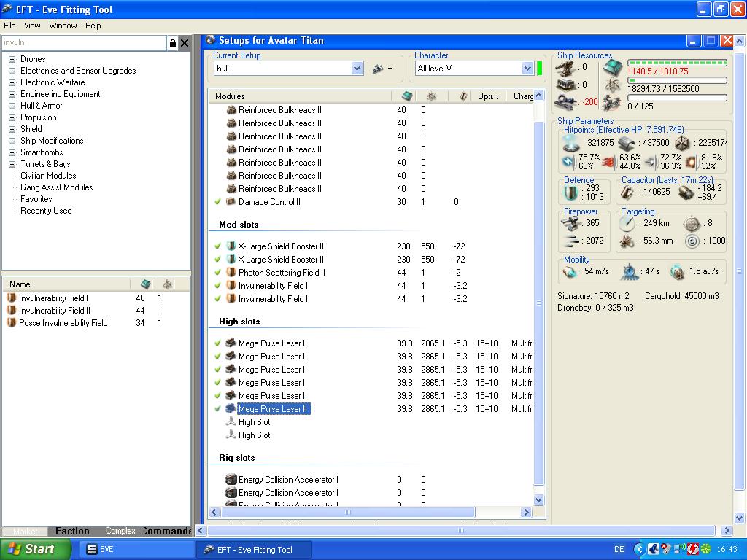Image resolution: width=747 pixels, height=560 pixels.
Task: Open the Recently Used modules list
Action: coord(46,211)
